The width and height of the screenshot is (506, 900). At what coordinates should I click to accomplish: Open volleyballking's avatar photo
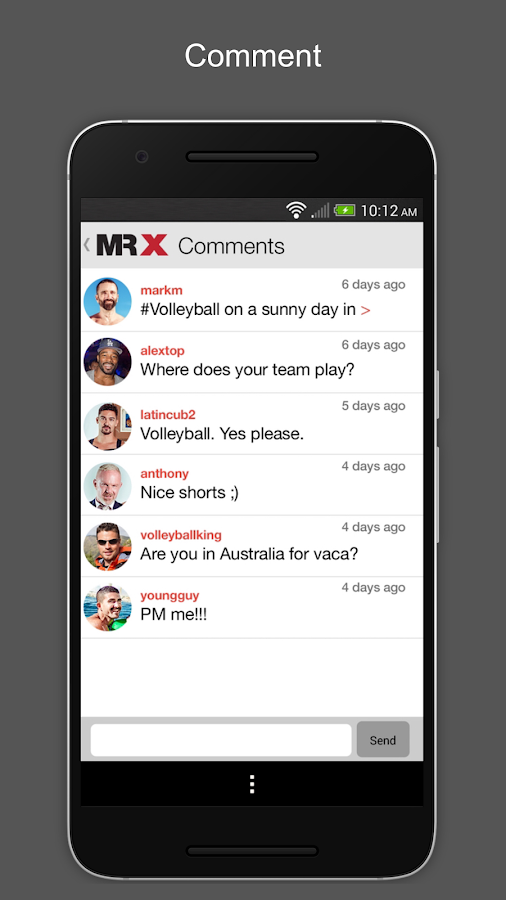107,546
